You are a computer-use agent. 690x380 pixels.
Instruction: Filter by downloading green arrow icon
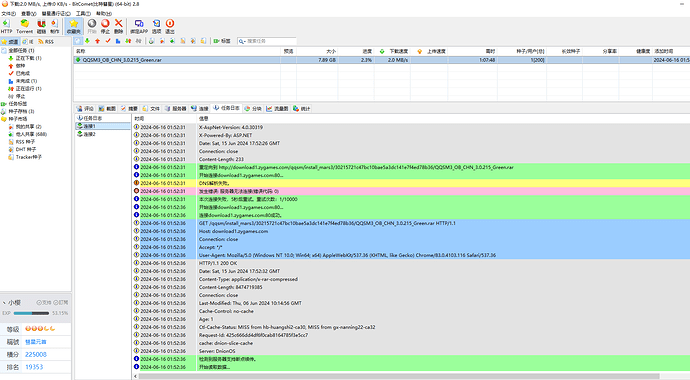tap(88, 41)
